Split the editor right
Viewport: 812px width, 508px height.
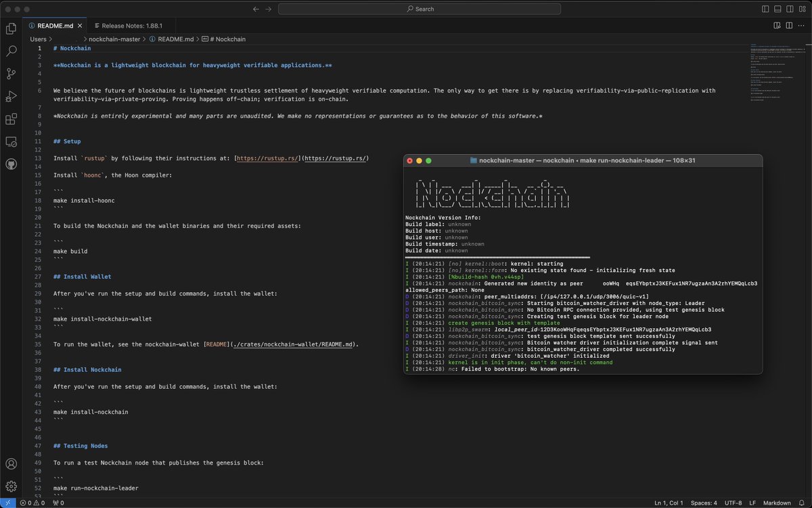[x=789, y=26]
